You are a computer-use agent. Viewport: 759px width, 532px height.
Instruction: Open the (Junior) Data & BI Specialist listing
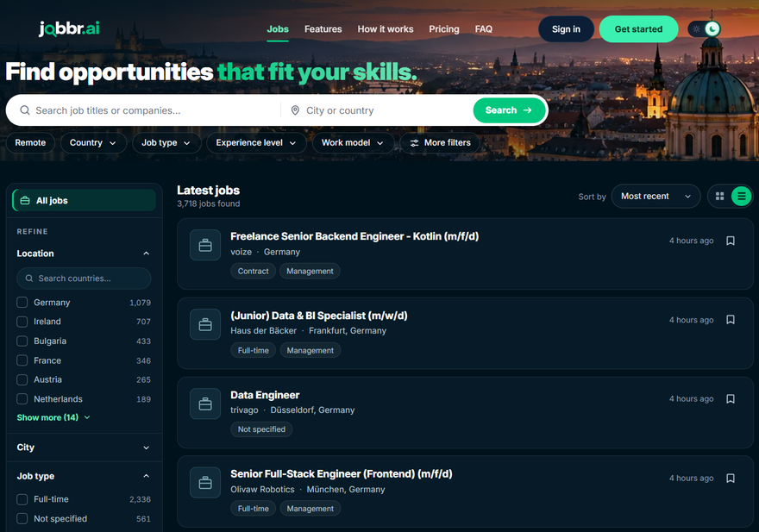pyautogui.click(x=319, y=316)
